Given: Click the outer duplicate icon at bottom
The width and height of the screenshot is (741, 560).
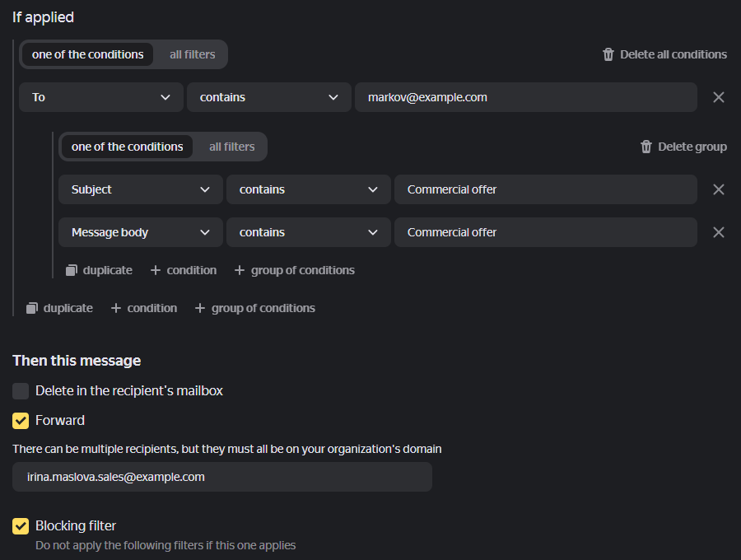Looking at the screenshot, I should pyautogui.click(x=32, y=308).
